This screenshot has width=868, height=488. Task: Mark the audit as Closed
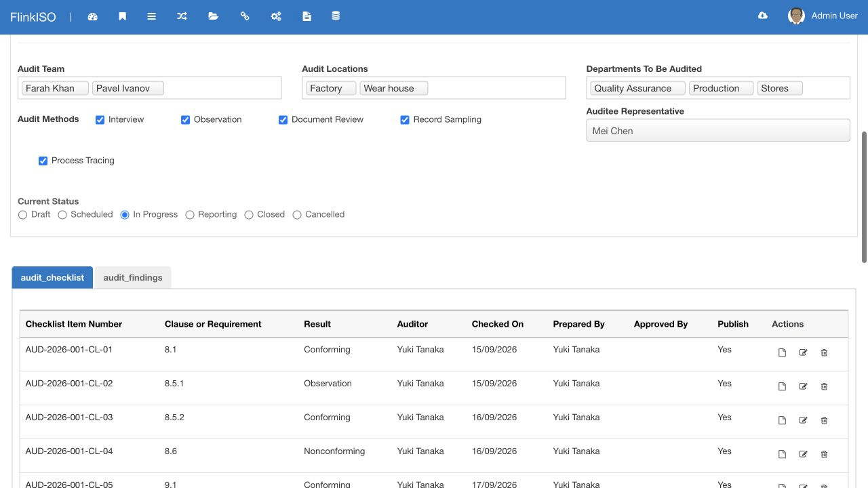click(x=249, y=215)
